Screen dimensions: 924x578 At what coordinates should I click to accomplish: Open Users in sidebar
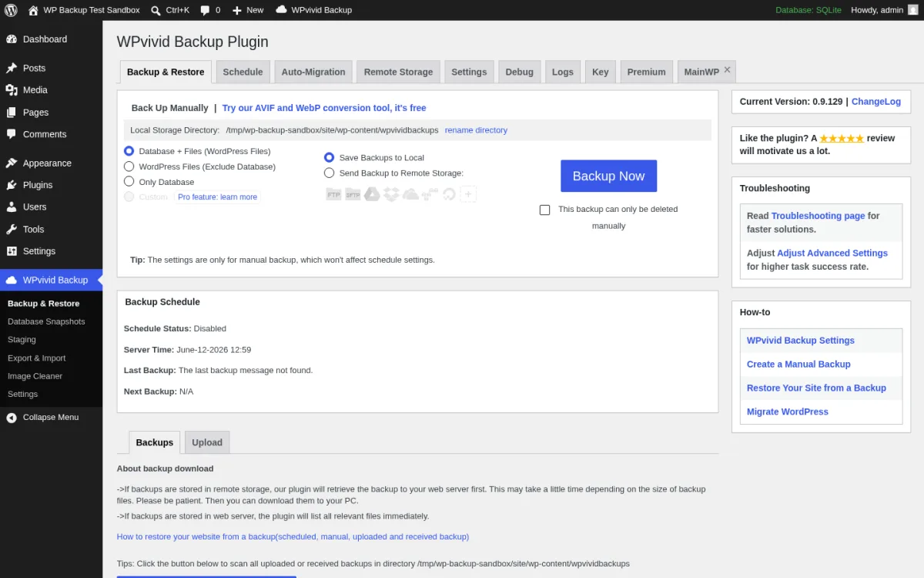[51, 207]
